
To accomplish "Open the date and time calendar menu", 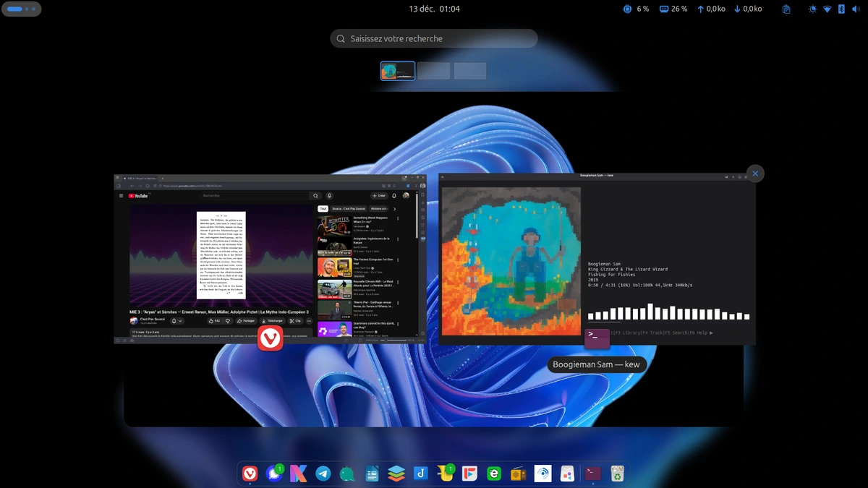I will (x=434, y=9).
